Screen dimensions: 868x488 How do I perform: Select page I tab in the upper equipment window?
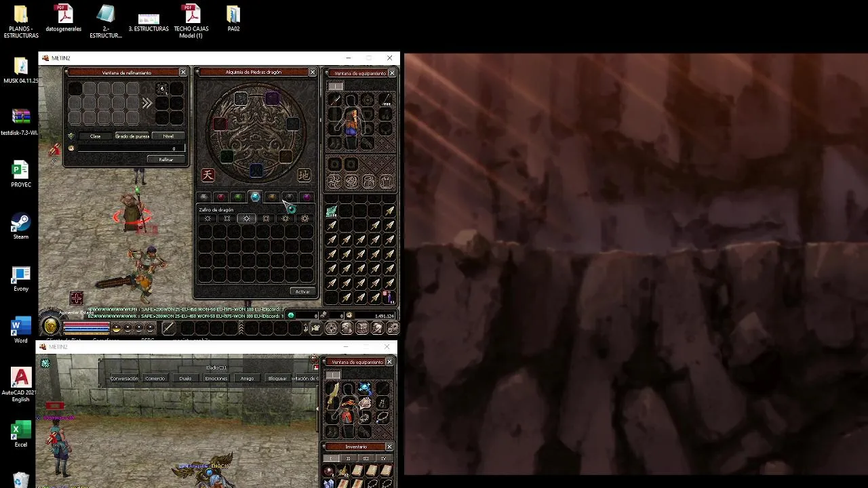point(336,86)
